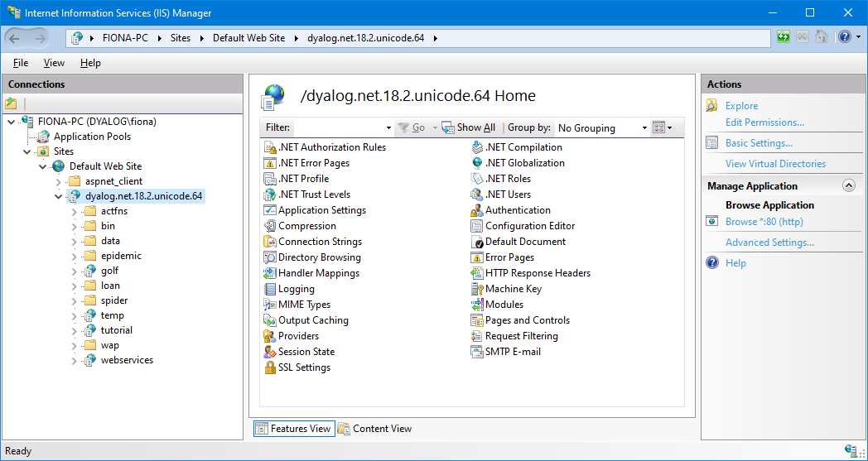Collapse the Manage Application section
868x461 pixels.
pyautogui.click(x=849, y=186)
